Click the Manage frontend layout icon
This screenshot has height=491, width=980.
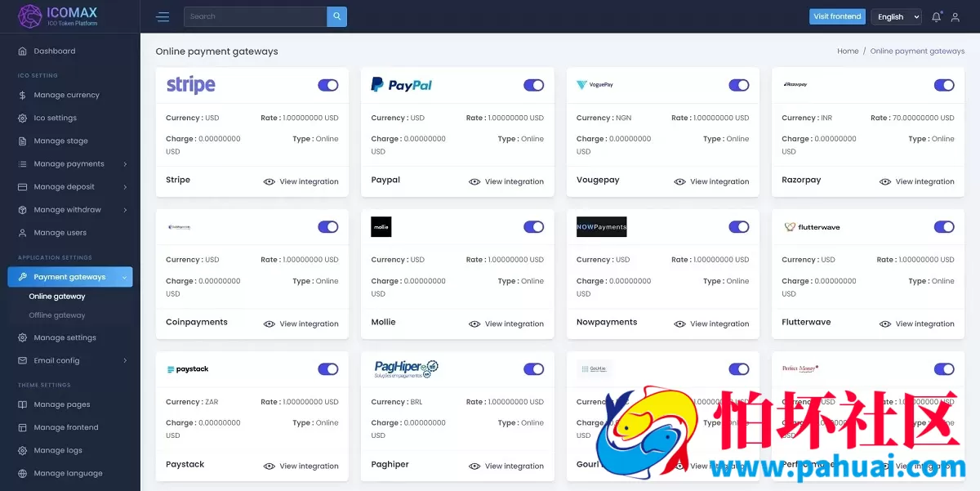pyautogui.click(x=22, y=427)
